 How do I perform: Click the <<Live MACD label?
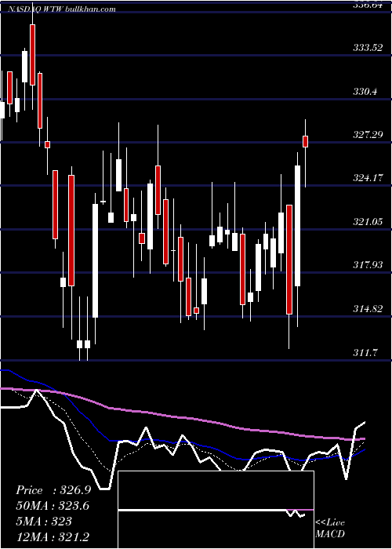coord(330,529)
